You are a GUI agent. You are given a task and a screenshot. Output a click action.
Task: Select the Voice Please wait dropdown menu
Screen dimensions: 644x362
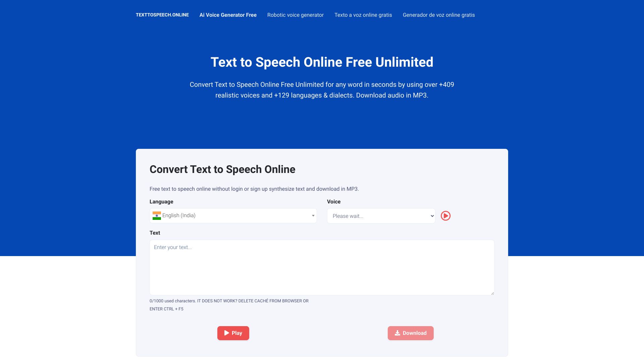[381, 216]
